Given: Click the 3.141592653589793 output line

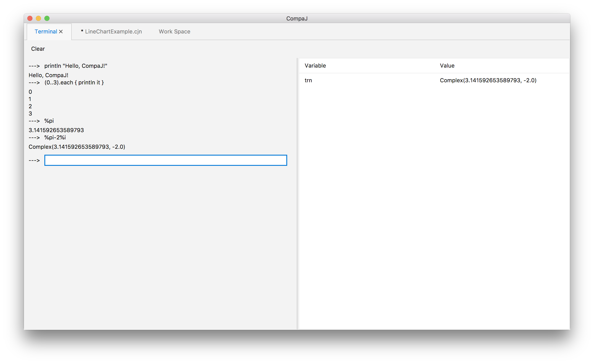Looking at the screenshot, I should [x=56, y=130].
